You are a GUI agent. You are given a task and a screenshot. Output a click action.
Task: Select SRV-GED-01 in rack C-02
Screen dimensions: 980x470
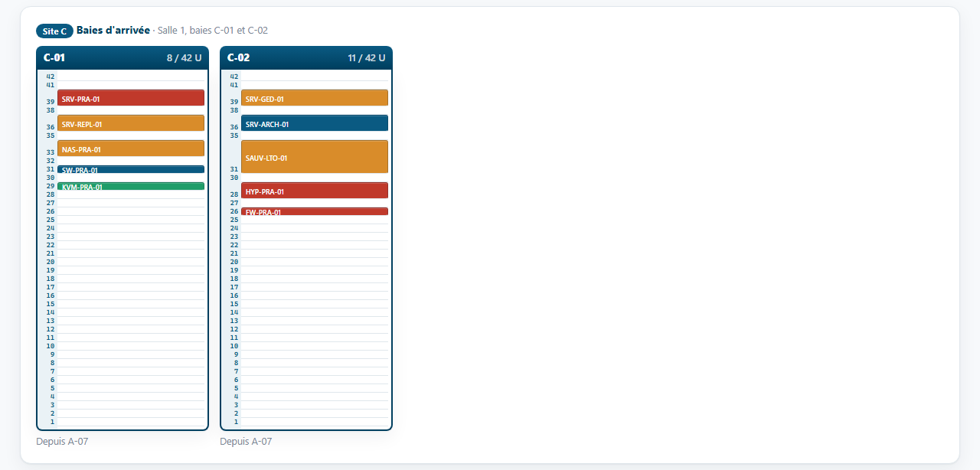(315, 98)
